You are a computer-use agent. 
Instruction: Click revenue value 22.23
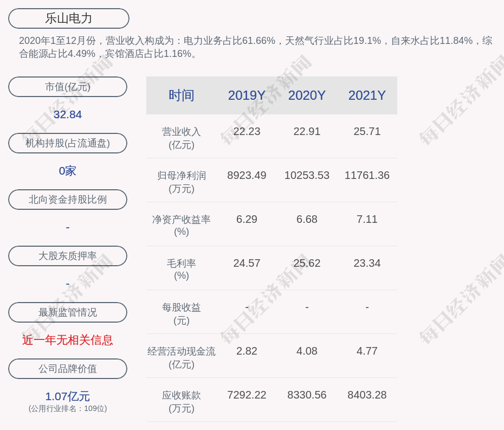coord(247,132)
